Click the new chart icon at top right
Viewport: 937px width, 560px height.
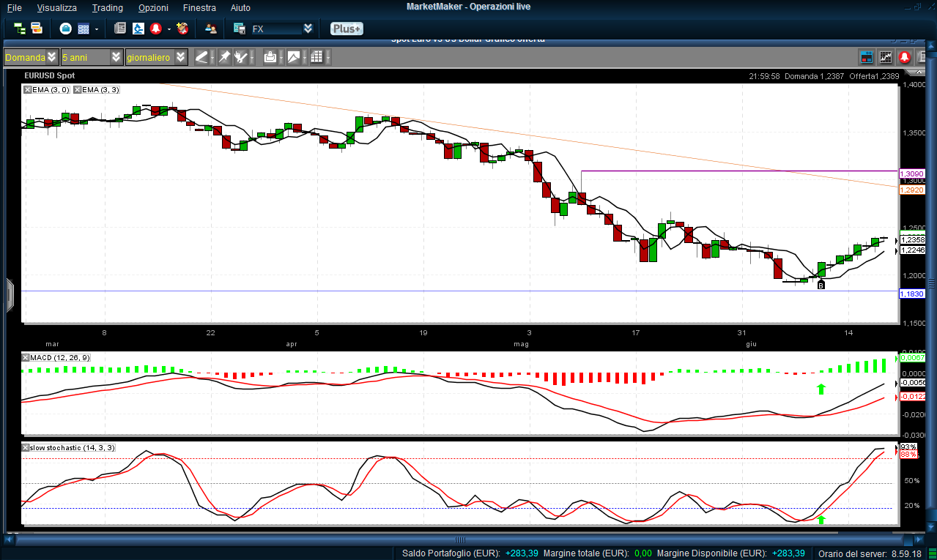coord(886,57)
